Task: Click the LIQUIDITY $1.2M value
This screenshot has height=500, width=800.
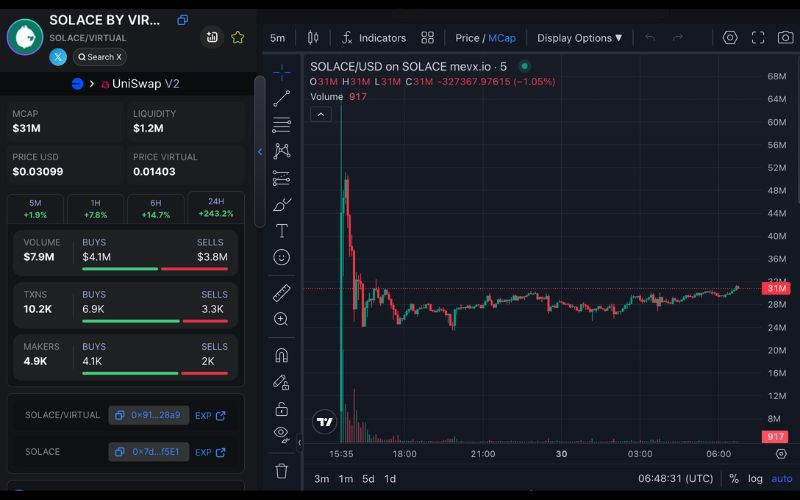Action: pos(148,128)
